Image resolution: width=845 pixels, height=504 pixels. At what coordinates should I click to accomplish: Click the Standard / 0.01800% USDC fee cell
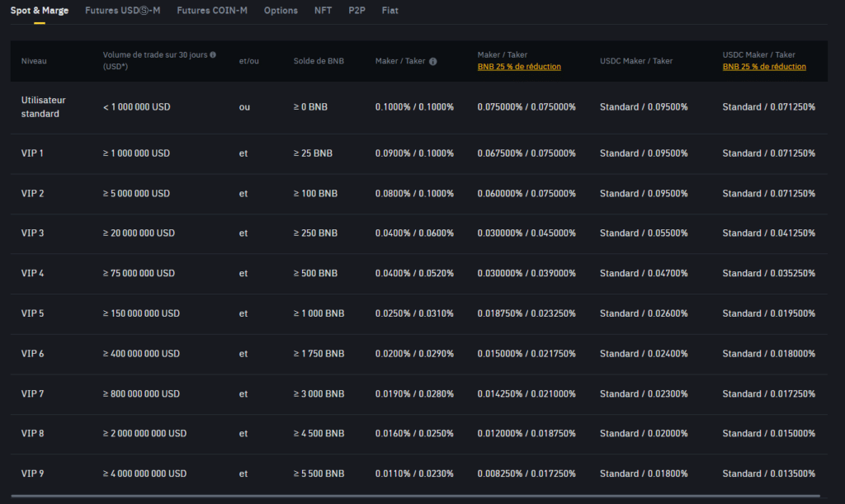[x=644, y=473]
